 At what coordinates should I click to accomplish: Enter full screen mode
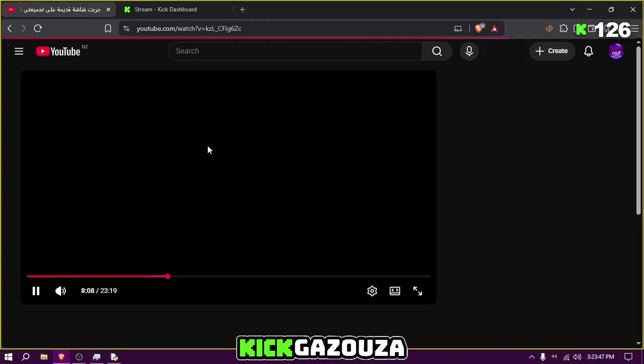tap(418, 291)
